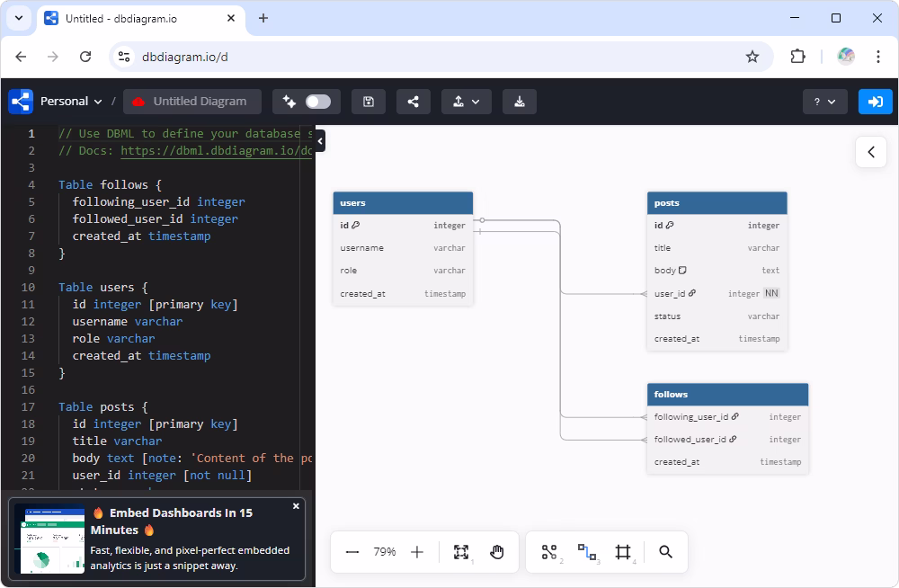
Task: Click the NN badge on user_id
Action: (771, 293)
